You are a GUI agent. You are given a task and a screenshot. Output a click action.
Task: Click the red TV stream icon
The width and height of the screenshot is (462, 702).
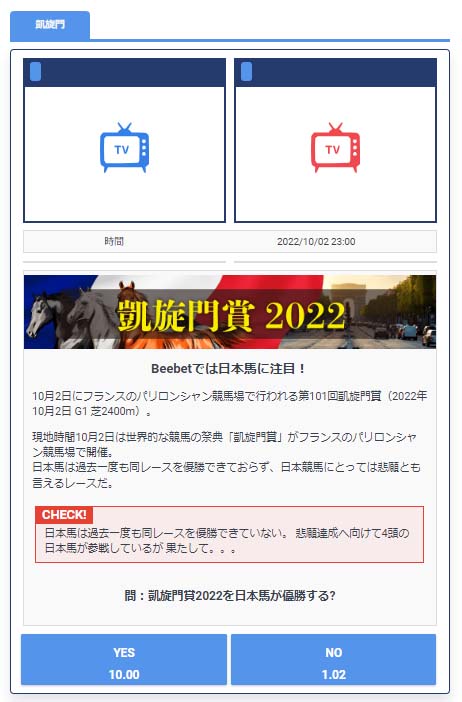pyautogui.click(x=335, y=147)
